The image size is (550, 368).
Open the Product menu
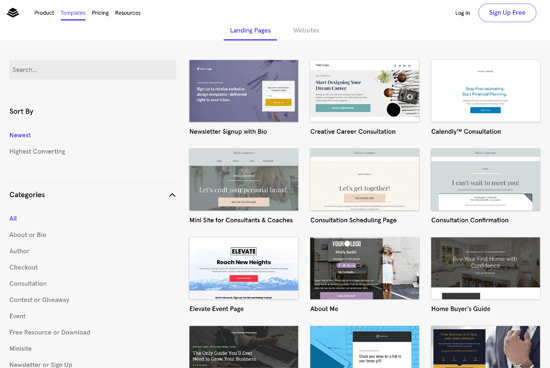[44, 13]
